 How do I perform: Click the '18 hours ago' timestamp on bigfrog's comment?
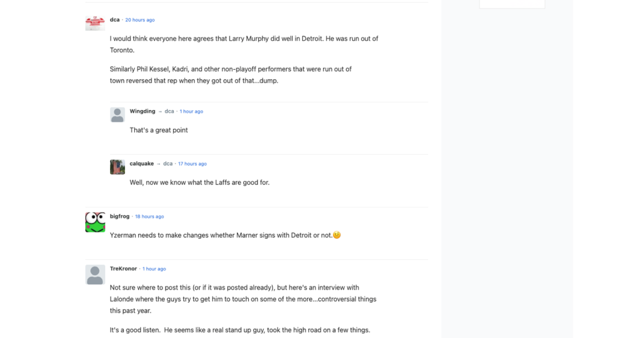pos(150,216)
